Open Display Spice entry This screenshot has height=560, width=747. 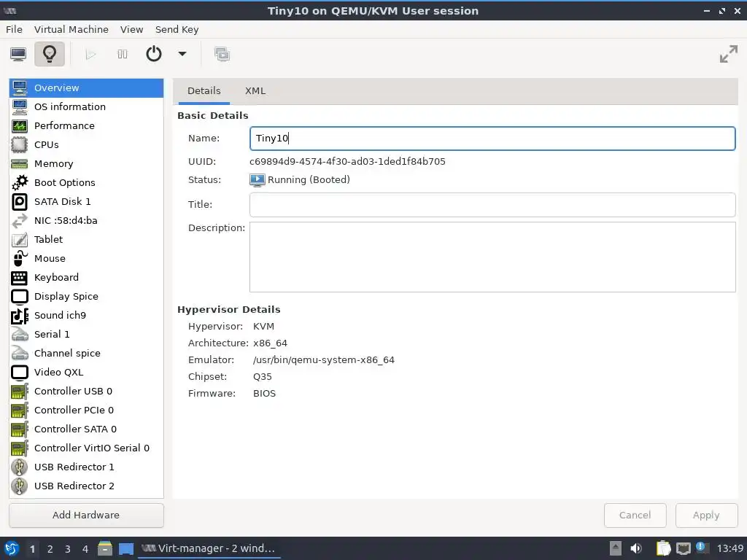tap(86, 296)
